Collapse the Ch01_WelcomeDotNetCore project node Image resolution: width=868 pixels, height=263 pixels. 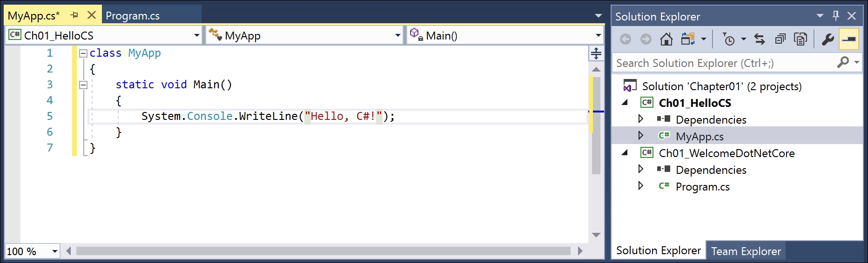point(625,153)
